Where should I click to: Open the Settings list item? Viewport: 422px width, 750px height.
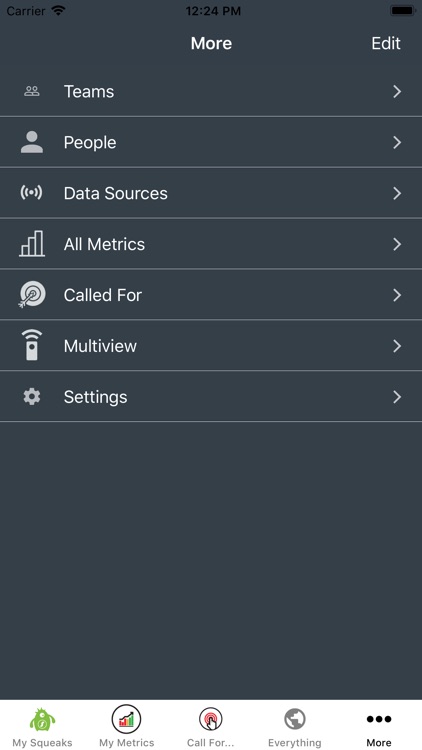click(211, 397)
